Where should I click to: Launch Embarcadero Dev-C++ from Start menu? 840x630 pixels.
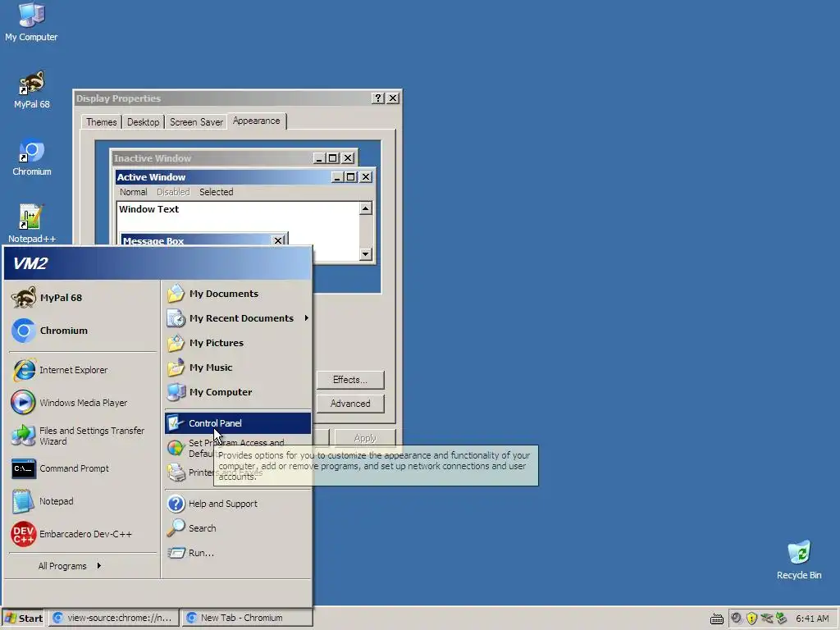pos(83,534)
